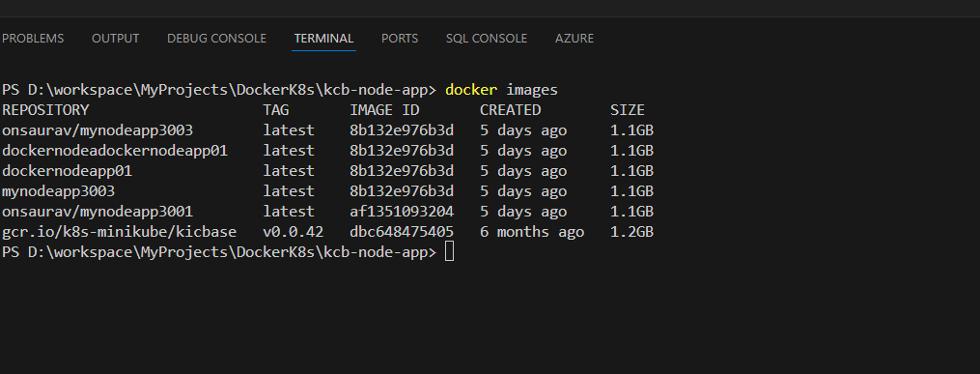
Task: Click the v0.0.42 tag
Action: [294, 232]
